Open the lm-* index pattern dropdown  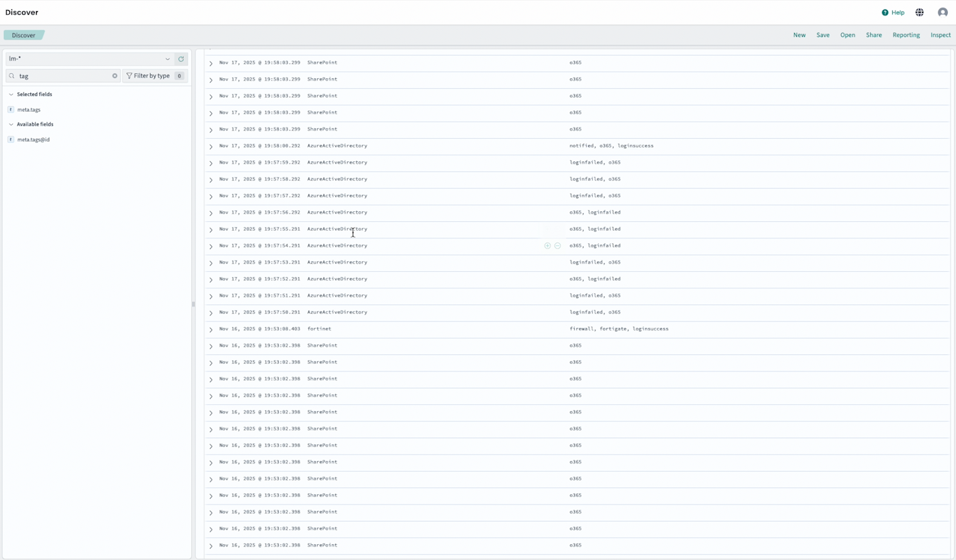click(x=89, y=59)
